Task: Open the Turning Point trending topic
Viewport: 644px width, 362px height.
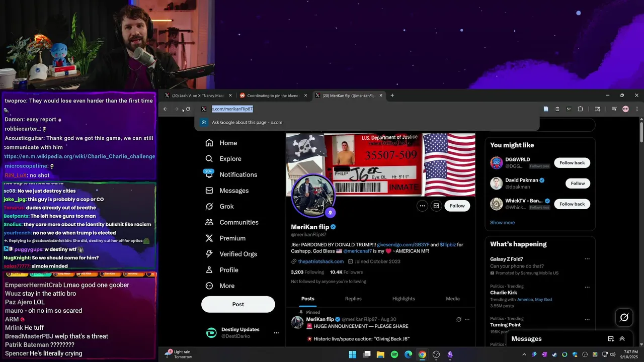Action: click(x=505, y=325)
